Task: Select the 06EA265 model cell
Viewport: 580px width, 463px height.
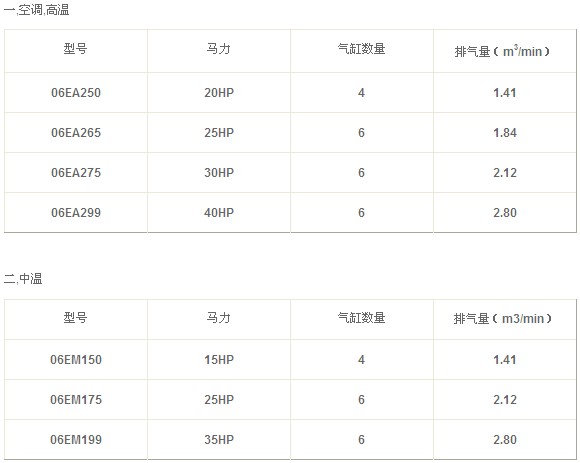Action: click(76, 132)
